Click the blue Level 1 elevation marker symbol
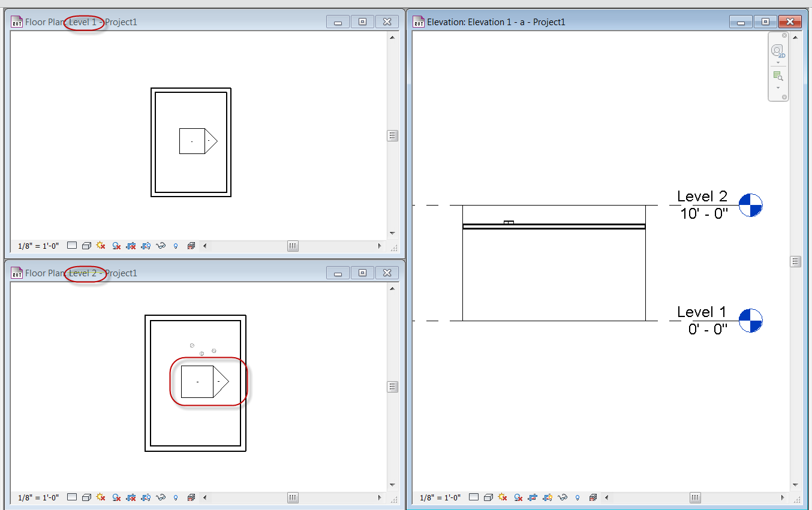Viewport: 812px width, 510px height. (750, 321)
